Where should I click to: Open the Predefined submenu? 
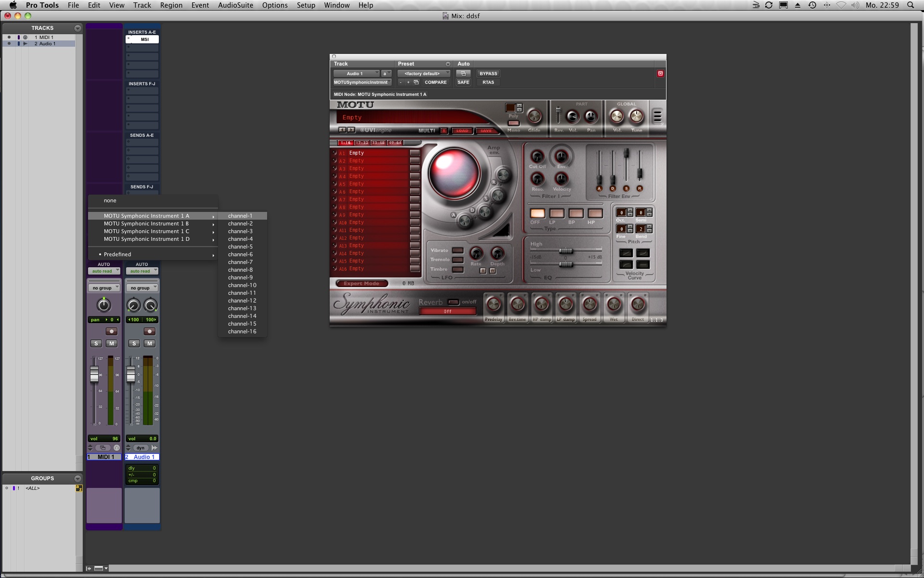click(x=153, y=254)
